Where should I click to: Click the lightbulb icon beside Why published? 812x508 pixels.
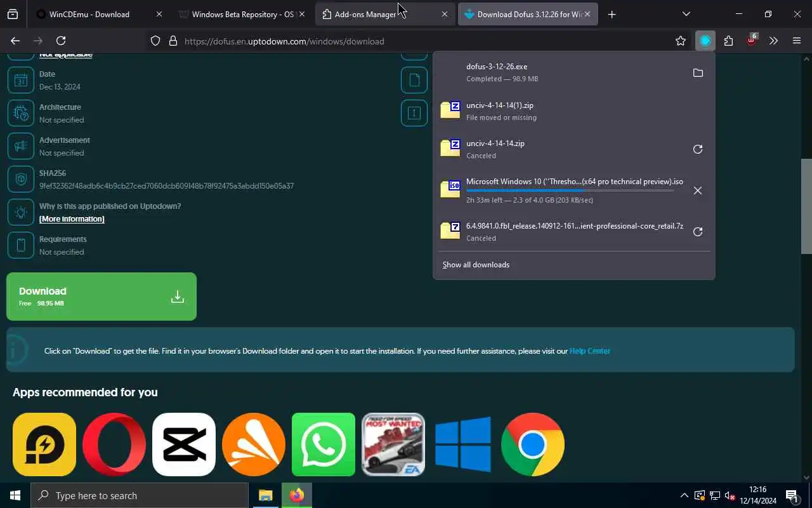pos(21,212)
